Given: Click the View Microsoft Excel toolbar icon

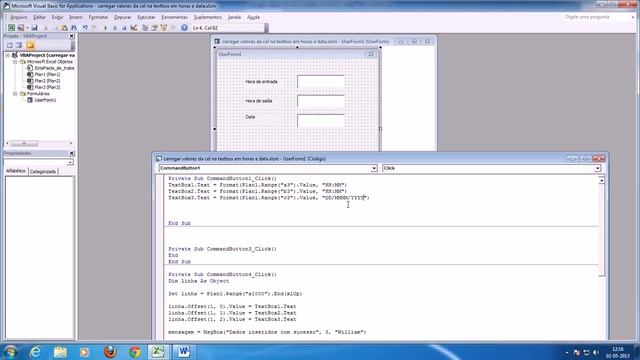Looking at the screenshot, I should pyautogui.click(x=11, y=28).
